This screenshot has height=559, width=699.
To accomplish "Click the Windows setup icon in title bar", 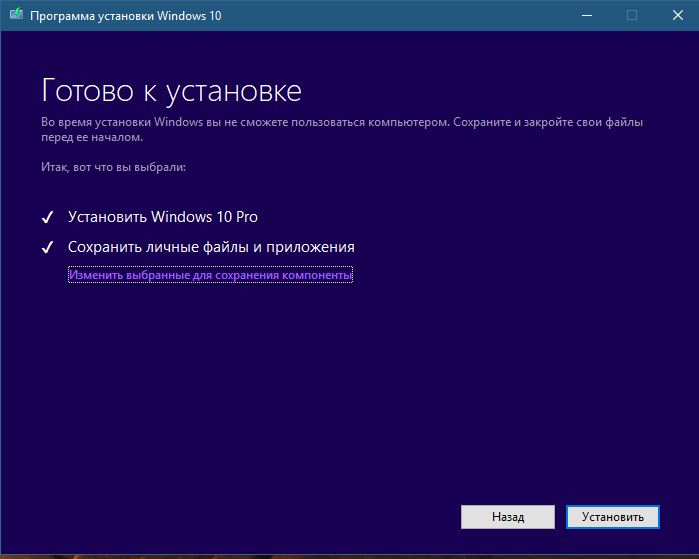I will point(16,15).
